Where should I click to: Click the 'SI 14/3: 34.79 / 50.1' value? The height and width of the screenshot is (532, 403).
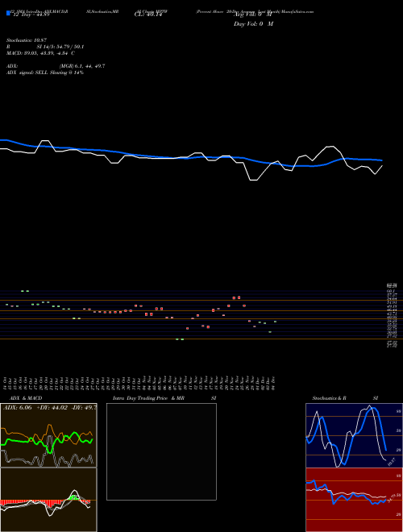click(x=60, y=47)
